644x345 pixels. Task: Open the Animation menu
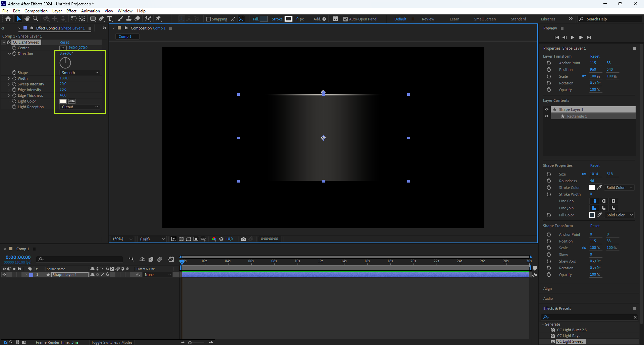pyautogui.click(x=90, y=11)
